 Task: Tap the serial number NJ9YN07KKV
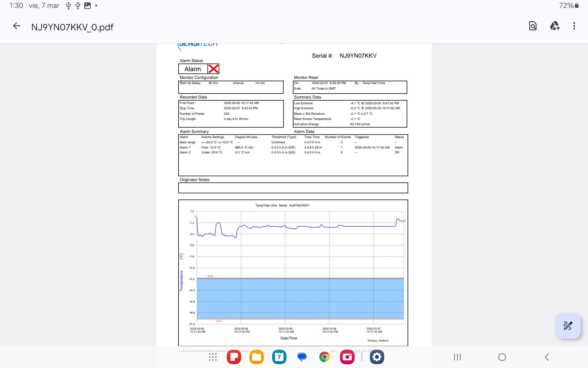pyautogui.click(x=358, y=56)
